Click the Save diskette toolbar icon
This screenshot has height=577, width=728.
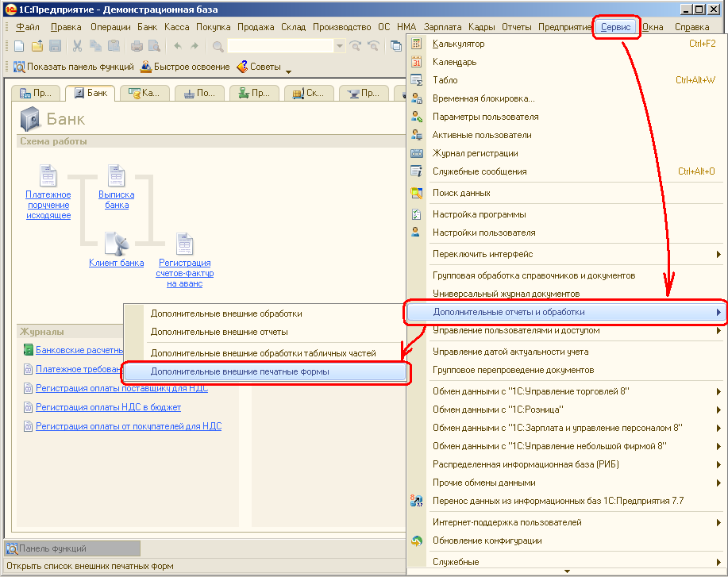[55, 45]
